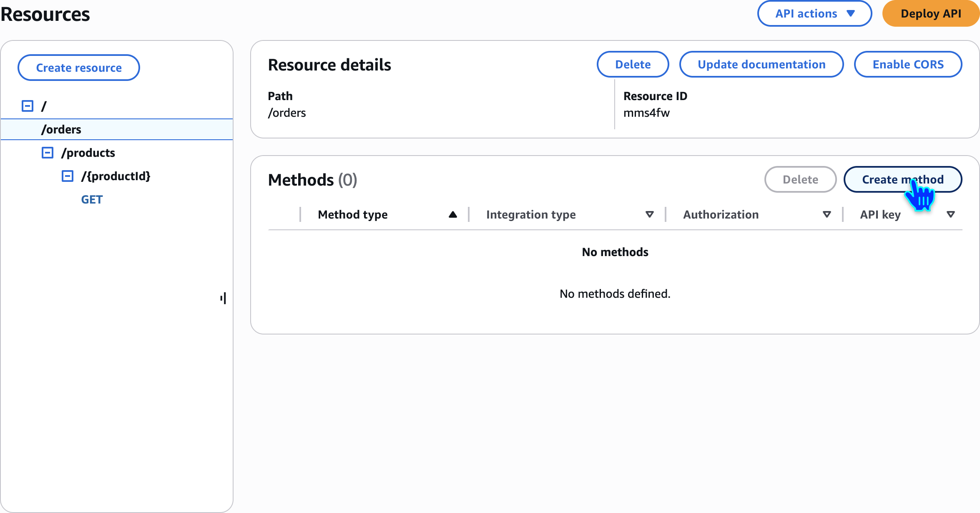The width and height of the screenshot is (980, 513).
Task: Click Integration type sort arrow icon
Action: coord(649,215)
